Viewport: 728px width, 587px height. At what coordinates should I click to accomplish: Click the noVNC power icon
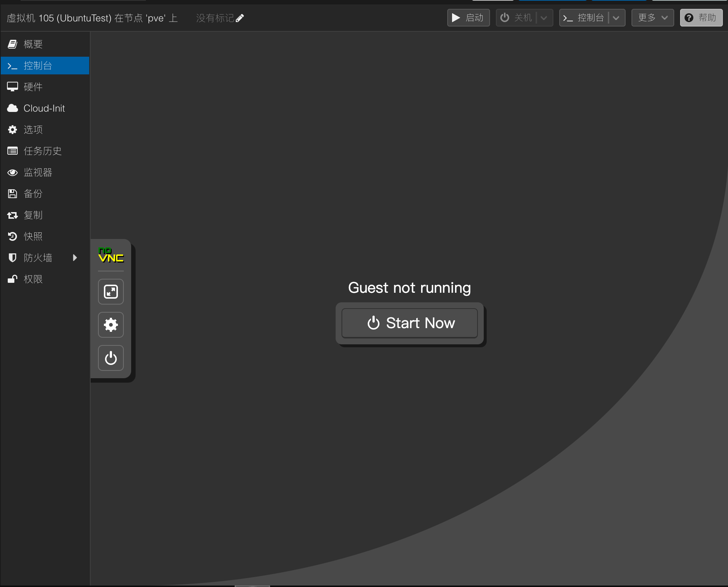click(x=111, y=358)
